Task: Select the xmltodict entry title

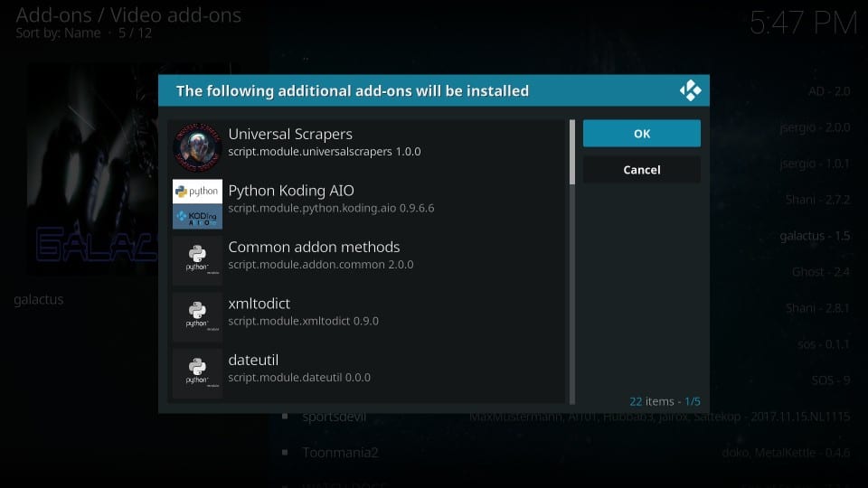Action: point(259,304)
